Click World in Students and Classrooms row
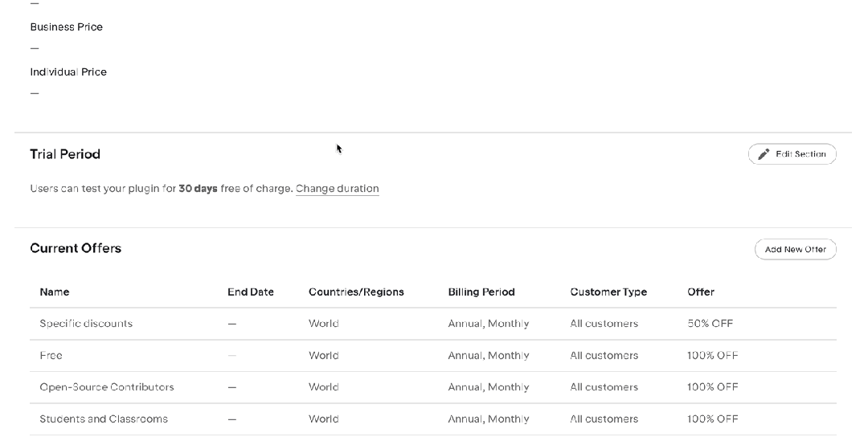The width and height of the screenshot is (868, 437). tap(323, 419)
